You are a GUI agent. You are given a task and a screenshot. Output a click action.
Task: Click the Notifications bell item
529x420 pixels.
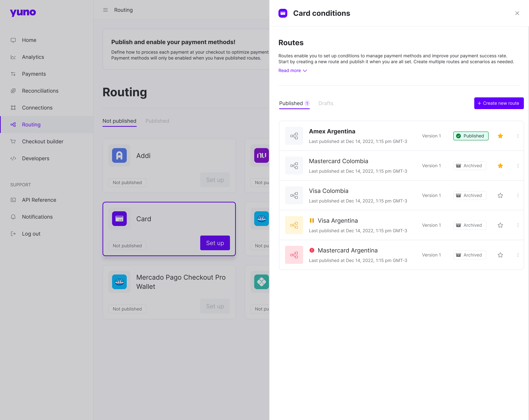(37, 217)
